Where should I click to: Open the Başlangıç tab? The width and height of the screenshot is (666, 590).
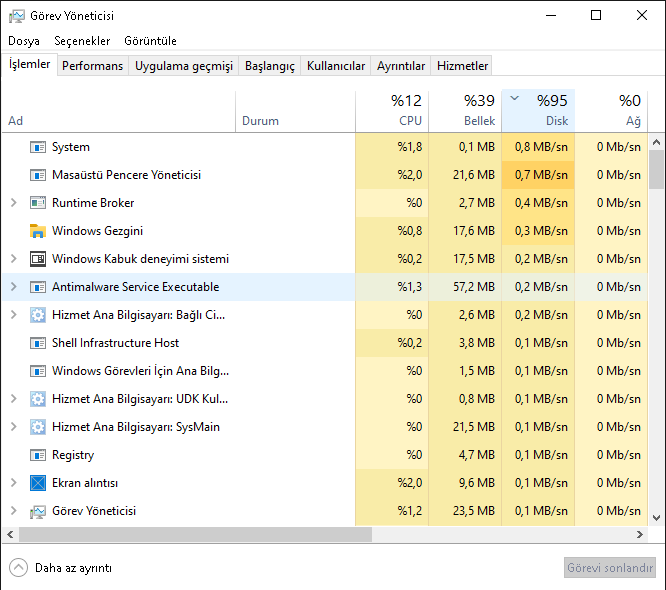click(x=270, y=66)
